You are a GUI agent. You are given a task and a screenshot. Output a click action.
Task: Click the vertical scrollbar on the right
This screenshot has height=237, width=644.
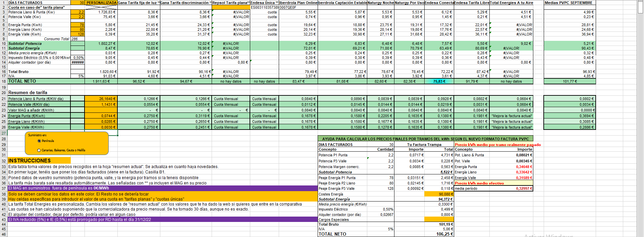pyautogui.click(x=640, y=118)
